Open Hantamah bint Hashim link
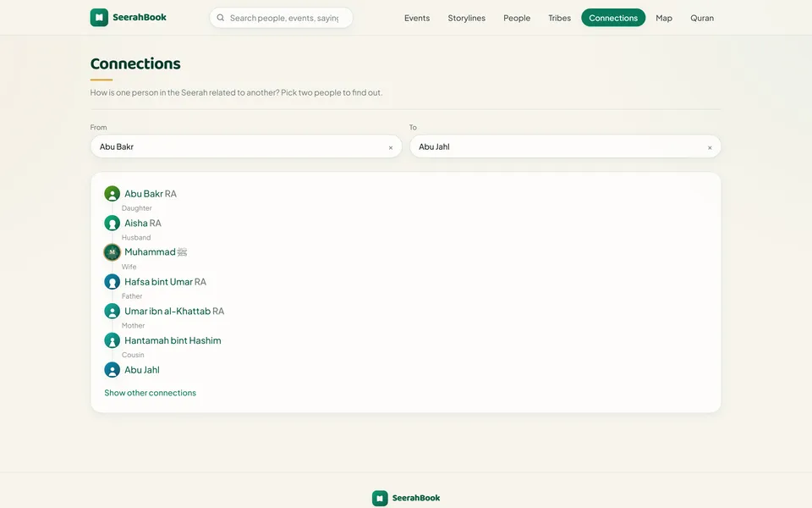The image size is (812, 508). [173, 340]
